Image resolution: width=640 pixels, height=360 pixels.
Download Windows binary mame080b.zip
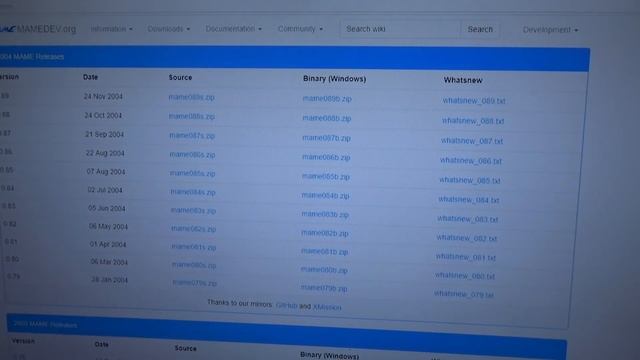(x=324, y=270)
